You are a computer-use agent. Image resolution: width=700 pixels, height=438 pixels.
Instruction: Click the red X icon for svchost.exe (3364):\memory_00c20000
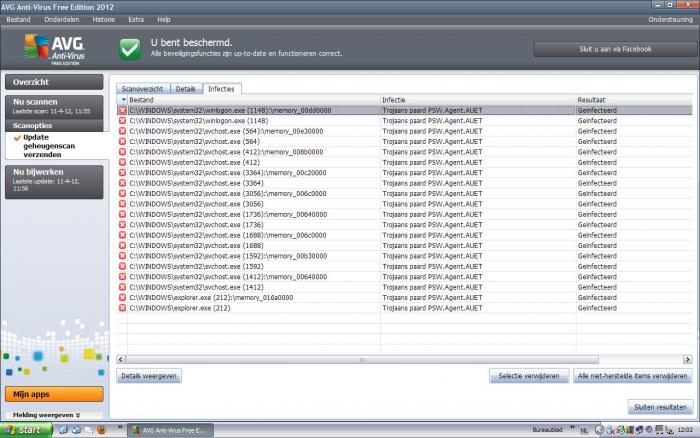pyautogui.click(x=122, y=173)
